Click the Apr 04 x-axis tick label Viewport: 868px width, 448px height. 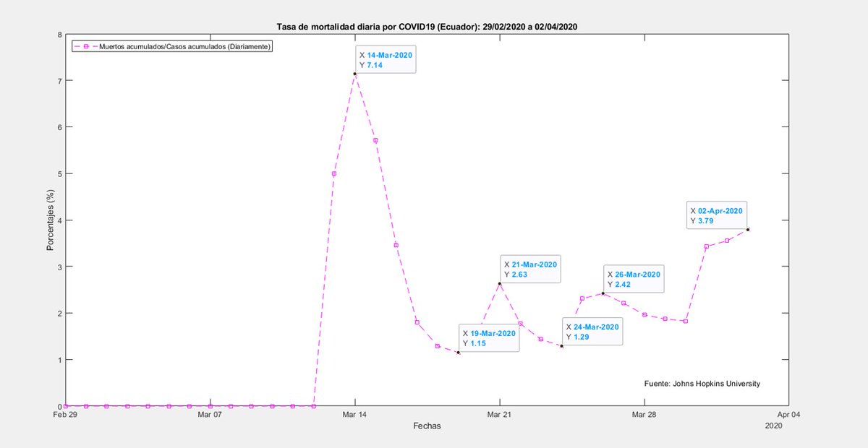click(788, 415)
